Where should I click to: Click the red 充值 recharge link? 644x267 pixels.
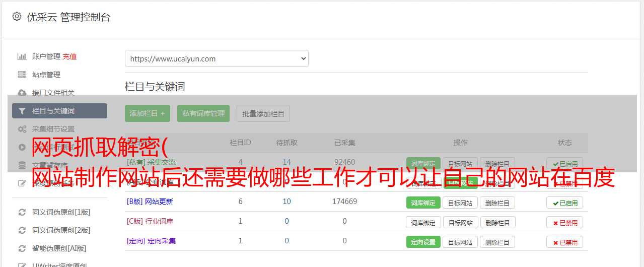click(70, 56)
